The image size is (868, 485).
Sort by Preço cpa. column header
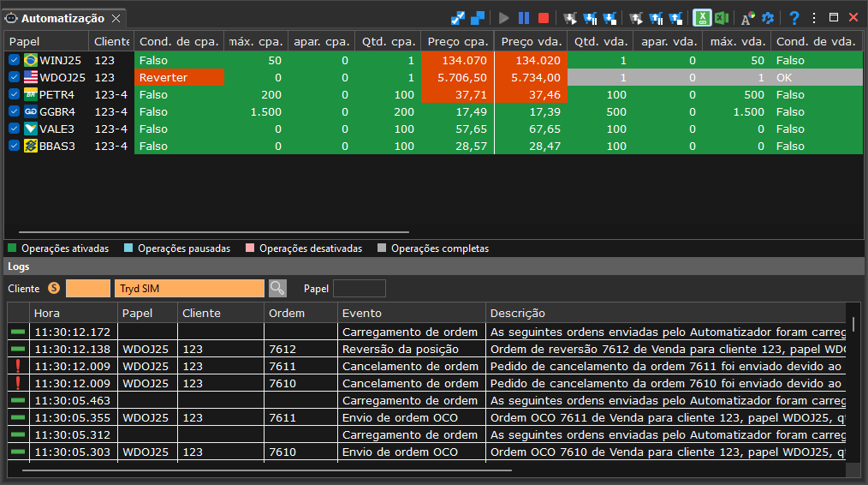coord(458,42)
